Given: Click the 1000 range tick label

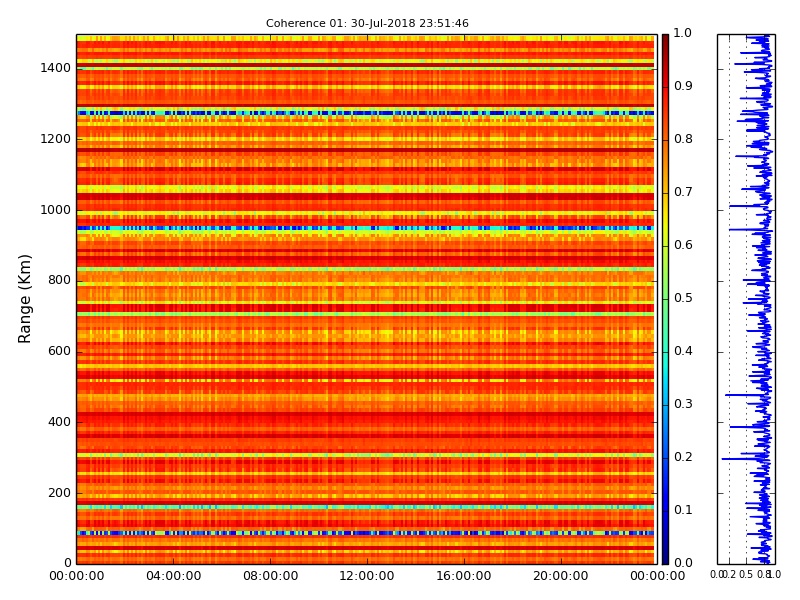Looking at the screenshot, I should coord(55,210).
